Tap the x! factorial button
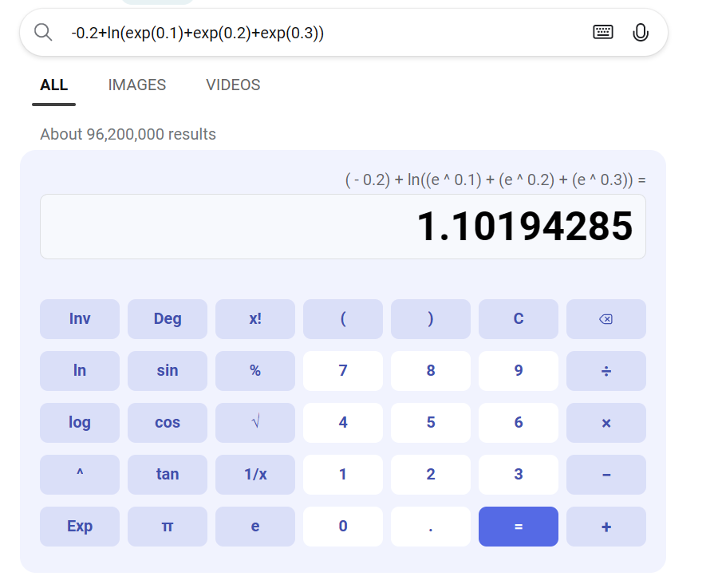The height and width of the screenshot is (588, 714). pos(255,319)
